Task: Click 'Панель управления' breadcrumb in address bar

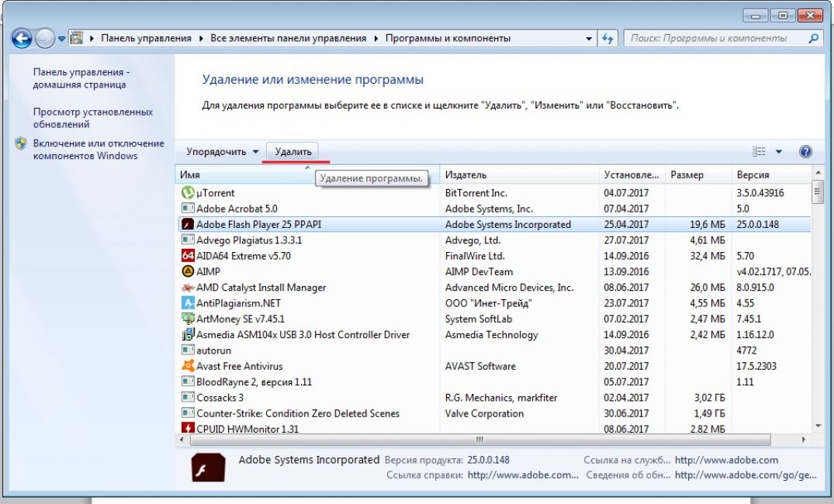Action: click(x=147, y=38)
